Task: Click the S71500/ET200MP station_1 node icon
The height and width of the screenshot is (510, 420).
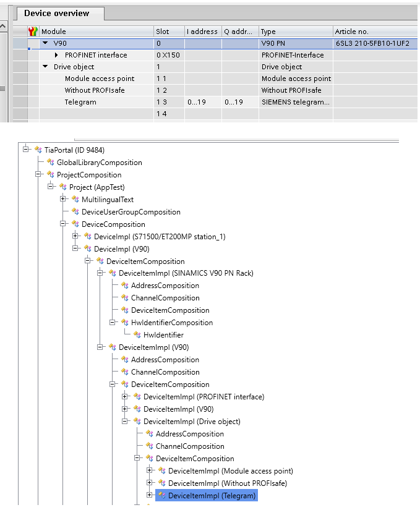Action: pos(88,236)
